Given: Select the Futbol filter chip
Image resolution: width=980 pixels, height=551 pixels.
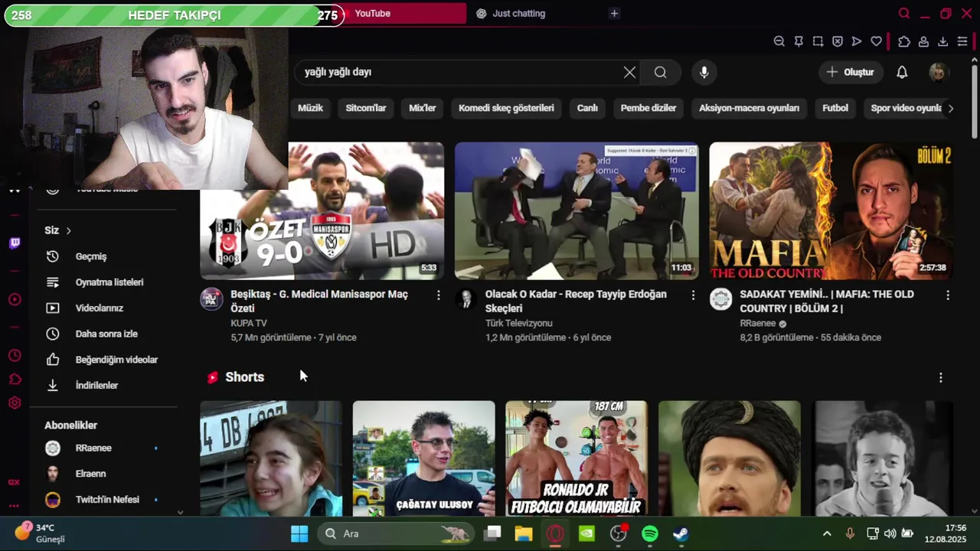Looking at the screenshot, I should click(835, 108).
